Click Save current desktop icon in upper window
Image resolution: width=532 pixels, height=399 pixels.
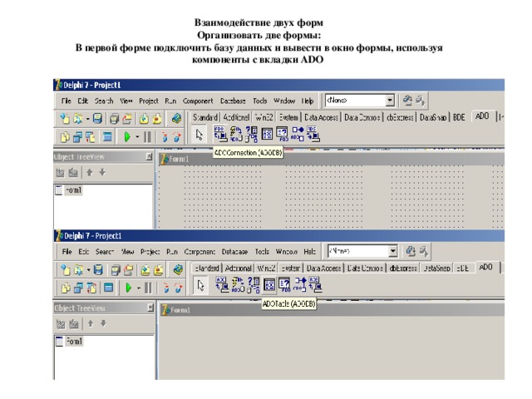407,100
